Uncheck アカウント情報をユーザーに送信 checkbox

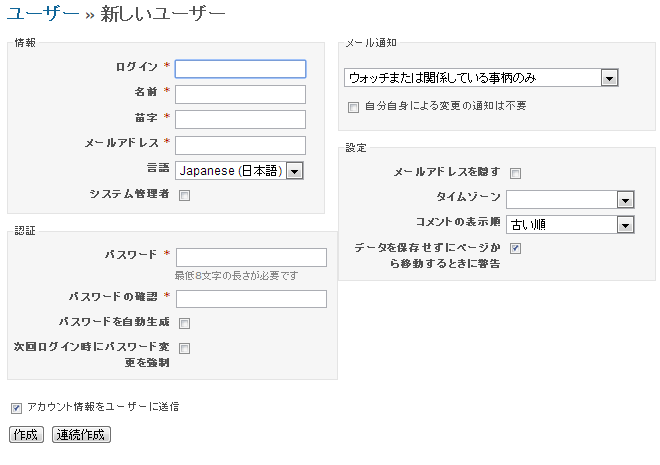(x=16, y=408)
